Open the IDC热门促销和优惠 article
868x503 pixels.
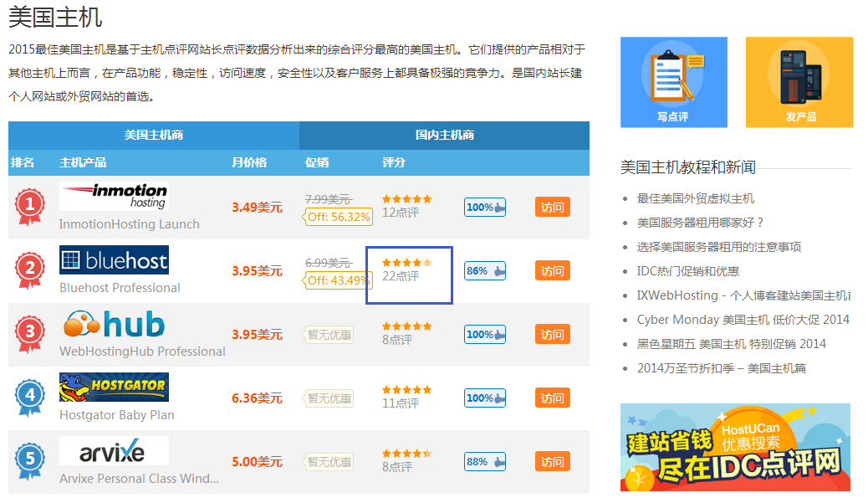688,271
